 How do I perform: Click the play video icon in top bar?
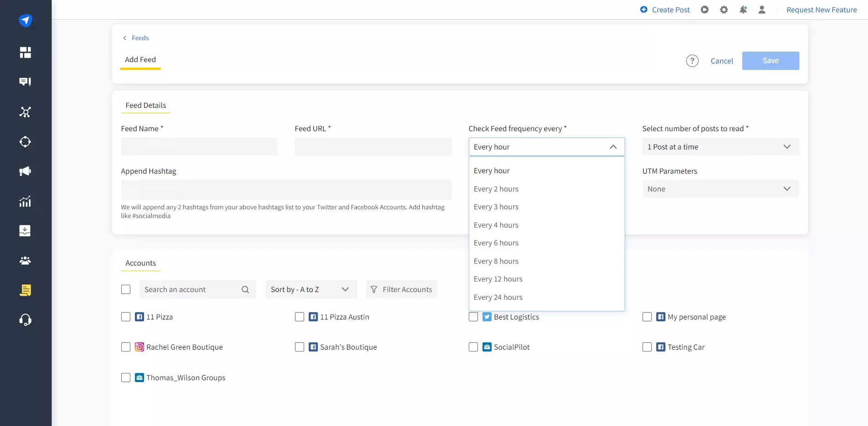coord(705,10)
